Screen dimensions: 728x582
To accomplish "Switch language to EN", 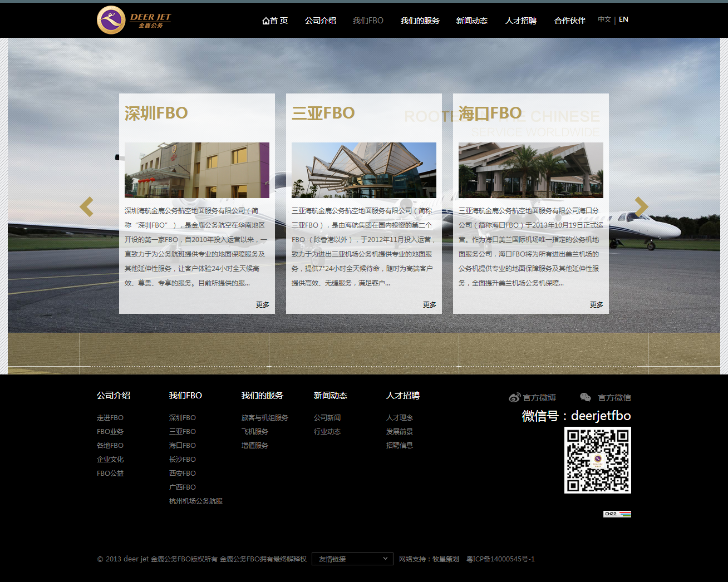I will (623, 19).
